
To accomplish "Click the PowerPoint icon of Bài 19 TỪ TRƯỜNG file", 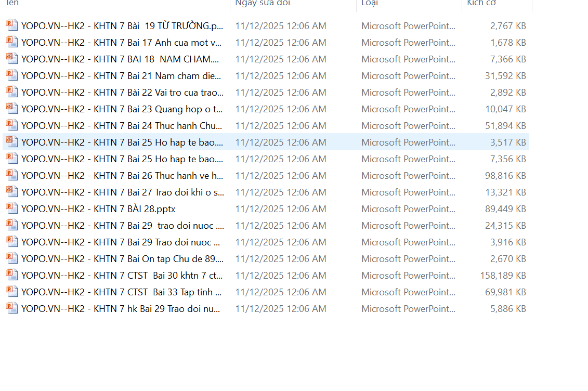I will 12,25.
